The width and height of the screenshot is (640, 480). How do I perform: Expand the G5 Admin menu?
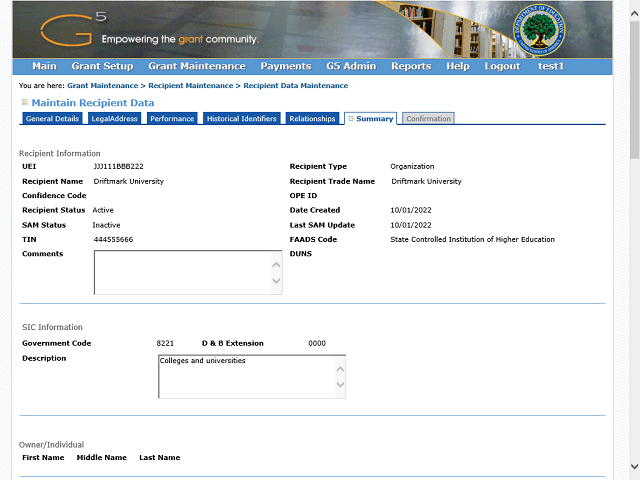tap(351, 66)
